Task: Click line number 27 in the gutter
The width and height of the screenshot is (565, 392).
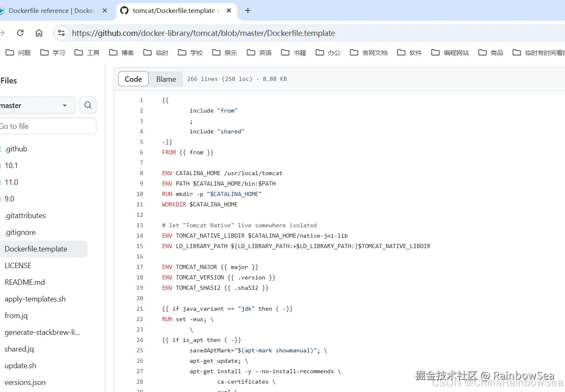Action: pyautogui.click(x=140, y=371)
